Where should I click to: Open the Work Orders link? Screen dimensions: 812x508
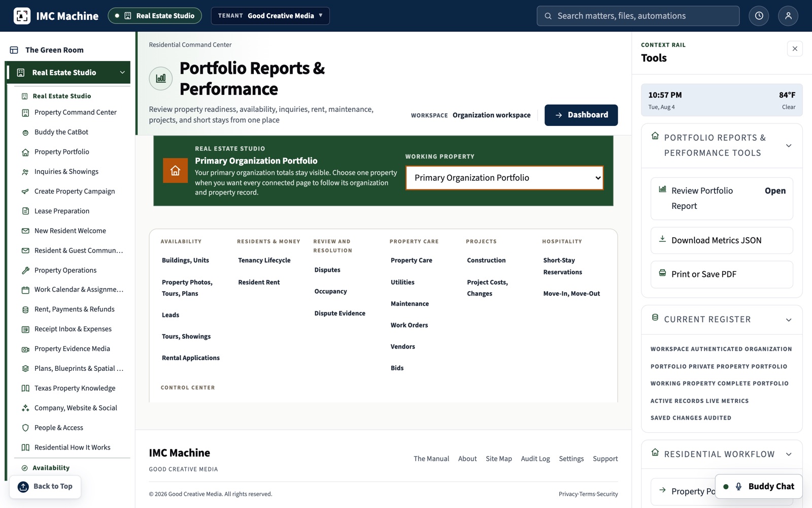tap(409, 325)
